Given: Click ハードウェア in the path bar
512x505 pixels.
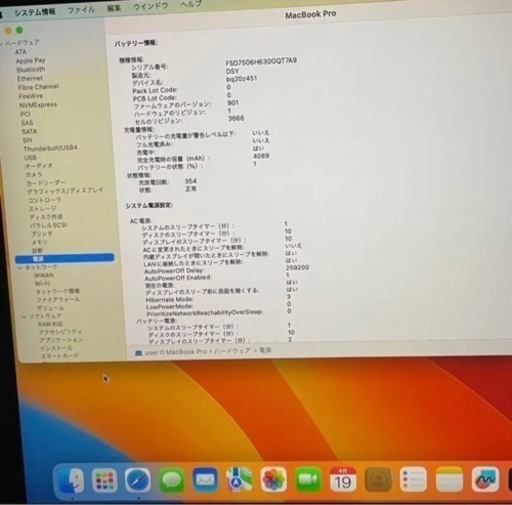Looking at the screenshot, I should tap(232, 351).
